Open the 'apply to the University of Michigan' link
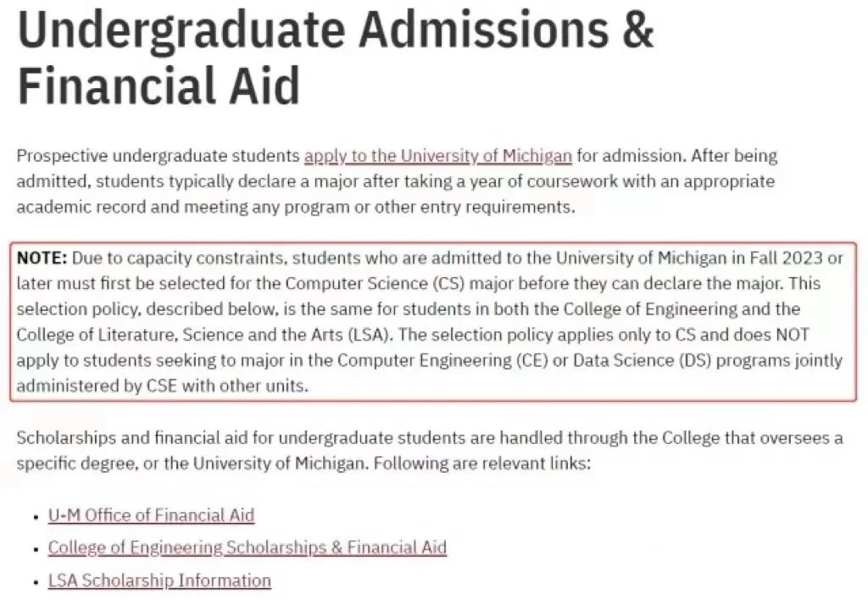Screen dimensions: 868x600 [438, 156]
